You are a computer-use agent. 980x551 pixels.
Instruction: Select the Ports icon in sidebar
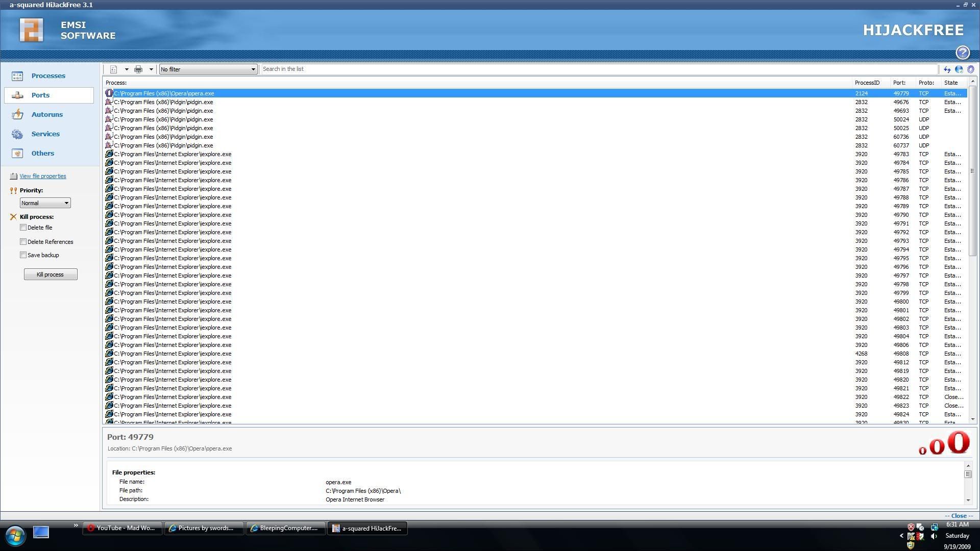tap(17, 95)
